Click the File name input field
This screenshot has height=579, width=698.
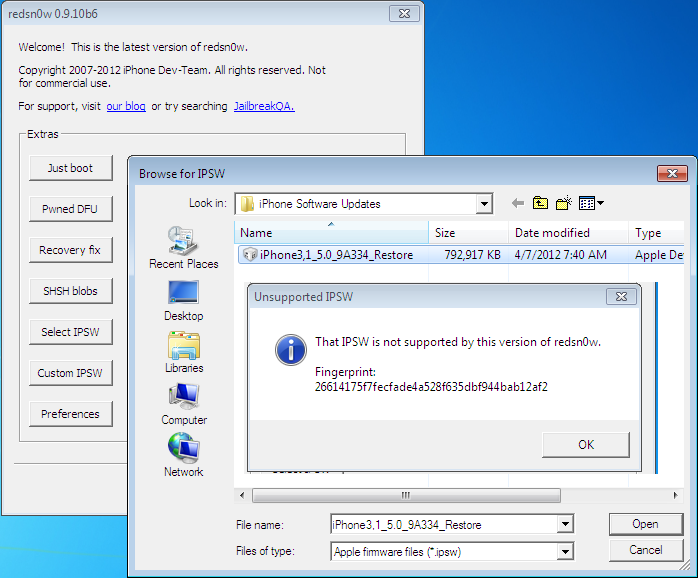click(444, 524)
